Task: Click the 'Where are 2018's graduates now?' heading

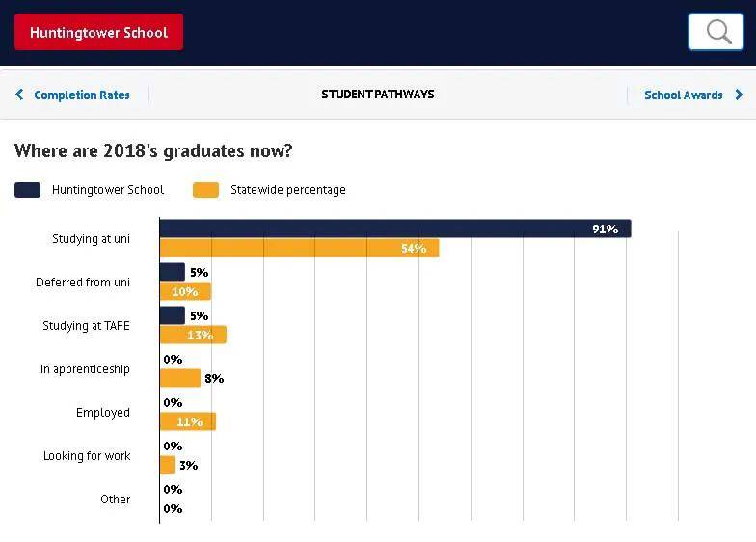Action: click(x=153, y=150)
